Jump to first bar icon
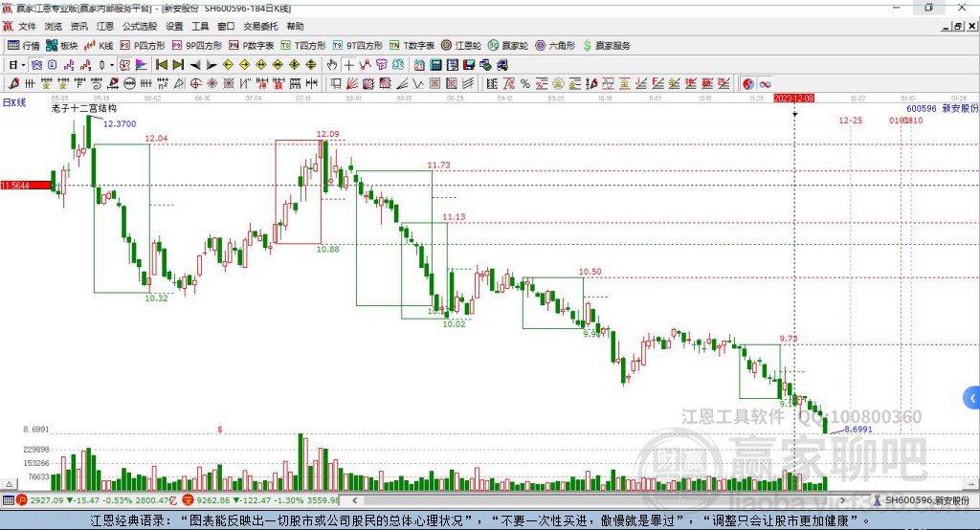Viewport: 980px width, 530px height. [161, 65]
